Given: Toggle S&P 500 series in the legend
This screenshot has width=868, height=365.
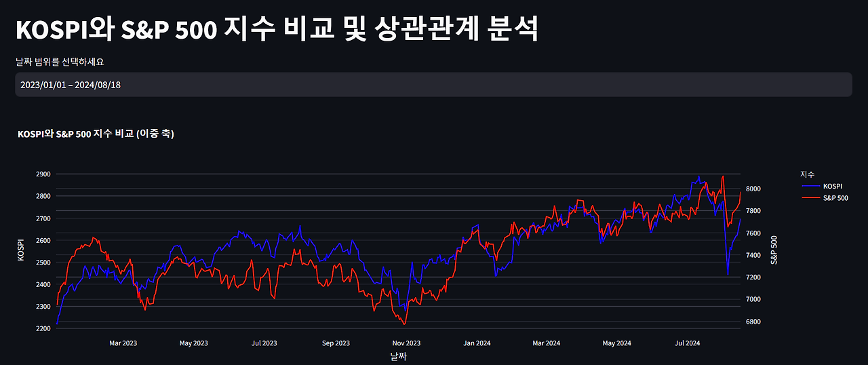Looking at the screenshot, I should coord(825,198).
